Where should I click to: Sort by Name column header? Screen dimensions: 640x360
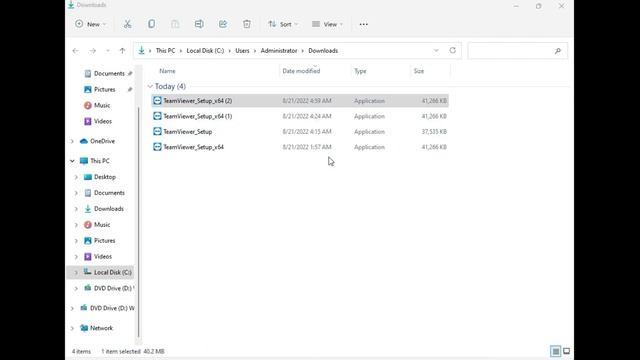coord(167,71)
